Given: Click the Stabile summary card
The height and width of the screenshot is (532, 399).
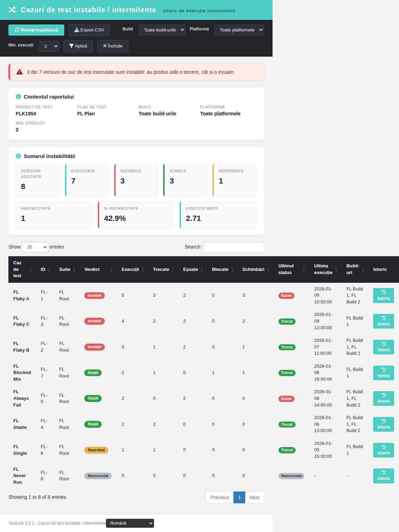Looking at the screenshot, I should point(185,180).
